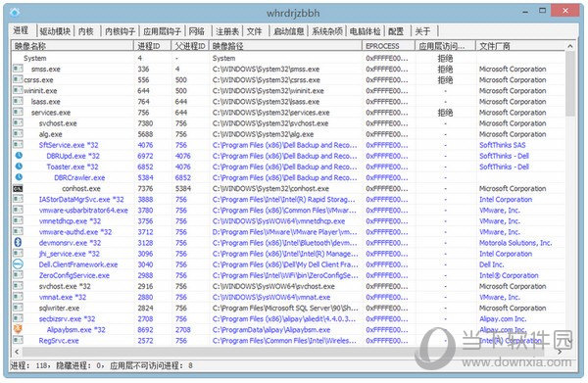
Task: Open the 注册表 tab
Action: click(227, 31)
